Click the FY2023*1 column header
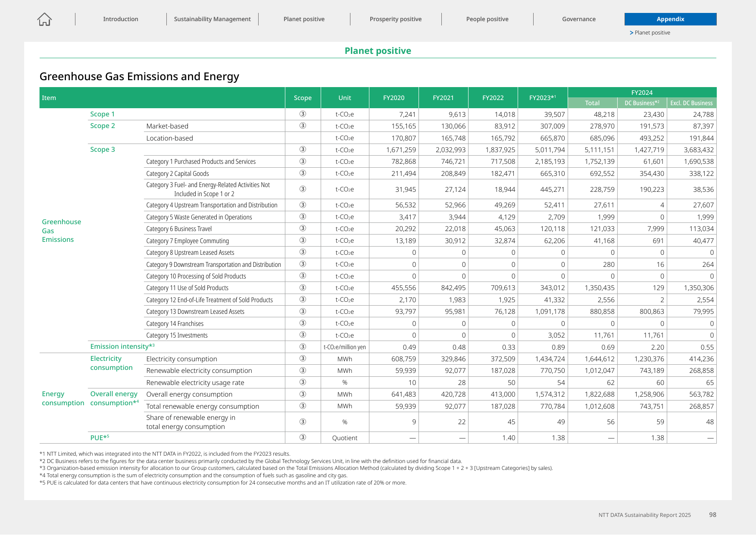756x535 pixels. [543, 98]
